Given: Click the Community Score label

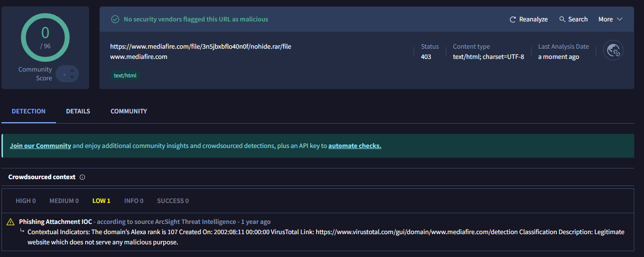Looking at the screenshot, I should (35, 74).
